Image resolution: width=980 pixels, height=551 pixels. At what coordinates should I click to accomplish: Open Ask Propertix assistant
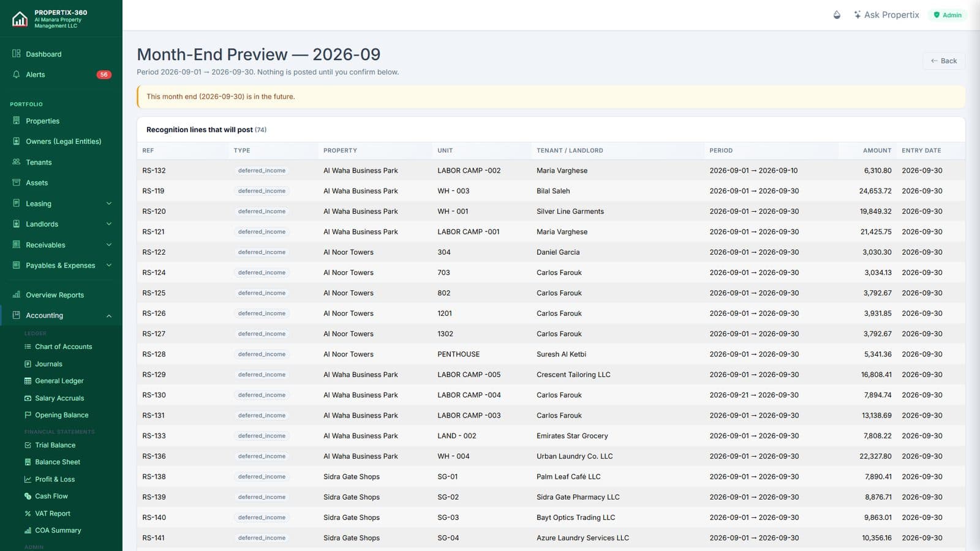tap(886, 15)
